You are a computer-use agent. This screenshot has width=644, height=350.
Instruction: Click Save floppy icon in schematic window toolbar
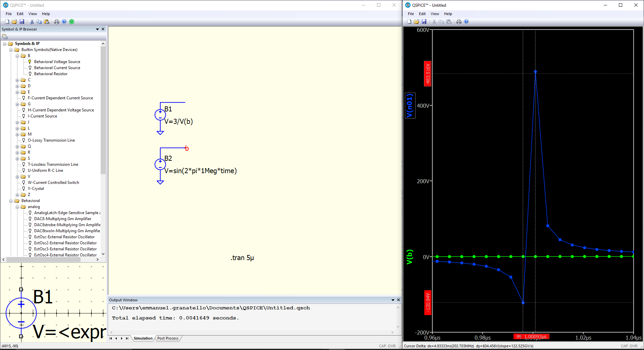coord(22,21)
